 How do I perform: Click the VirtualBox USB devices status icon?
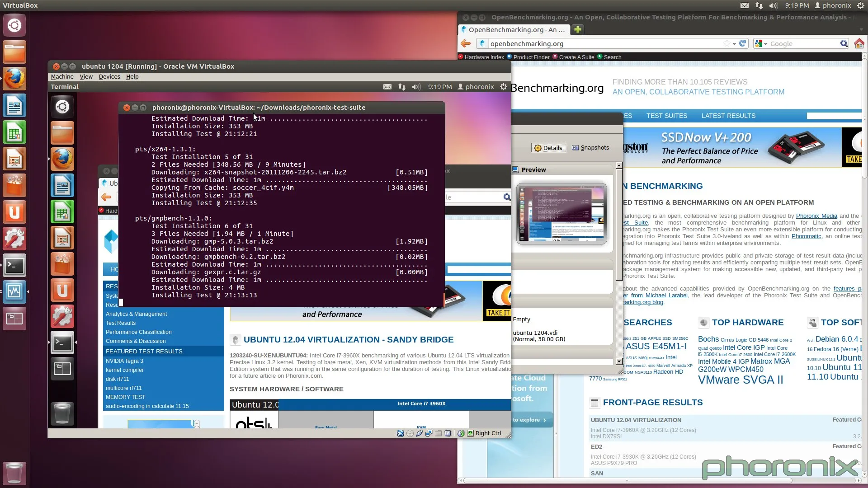(x=419, y=433)
